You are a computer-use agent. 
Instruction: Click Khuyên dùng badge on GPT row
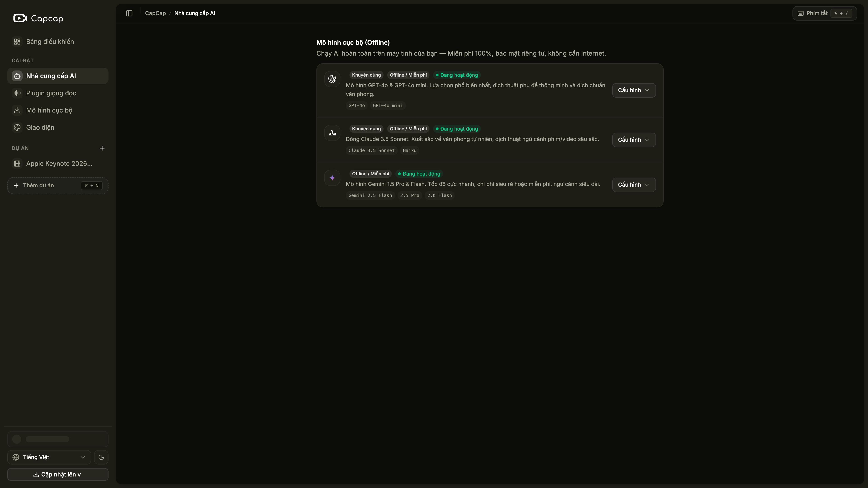[366, 75]
